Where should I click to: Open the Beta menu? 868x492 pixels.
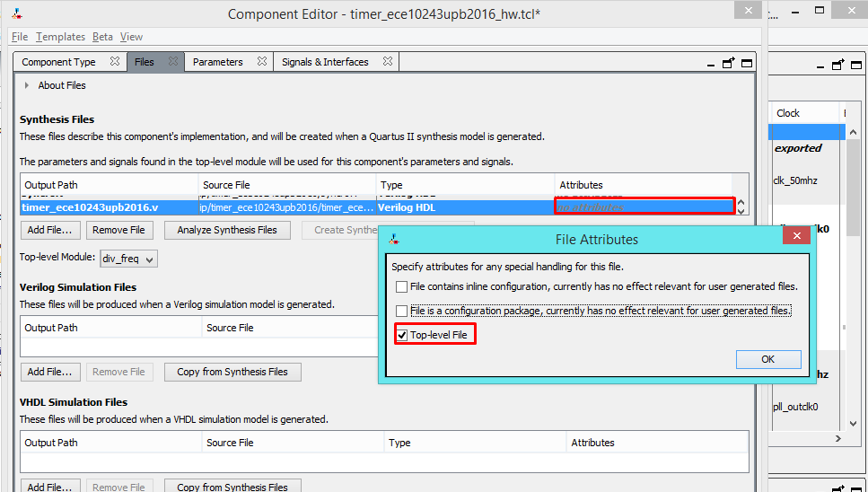102,37
